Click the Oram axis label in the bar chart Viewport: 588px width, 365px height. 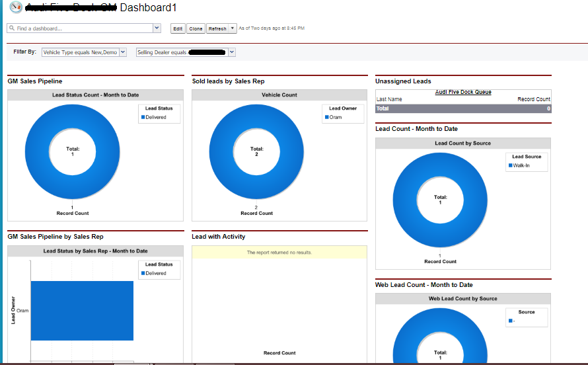pos(22,311)
